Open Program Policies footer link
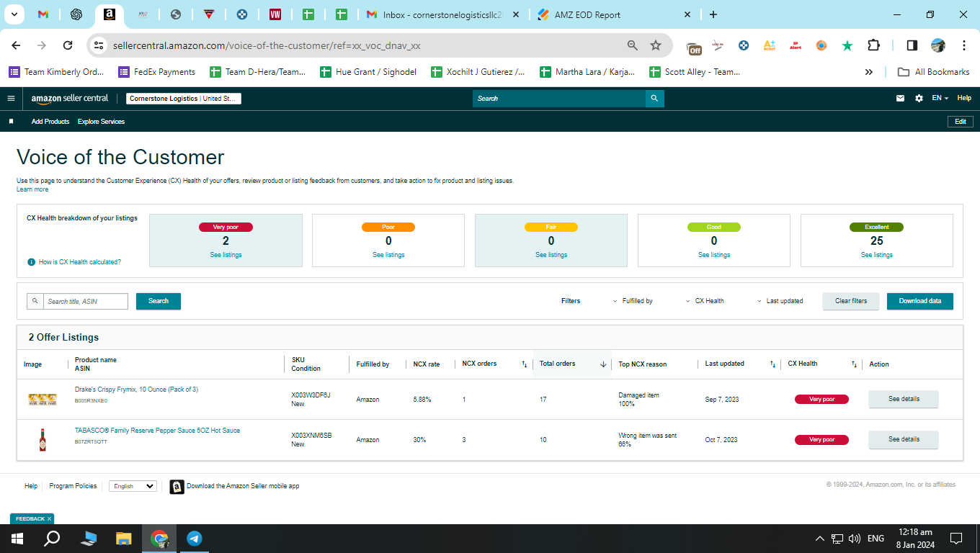This screenshot has height=553, width=980. [x=73, y=486]
